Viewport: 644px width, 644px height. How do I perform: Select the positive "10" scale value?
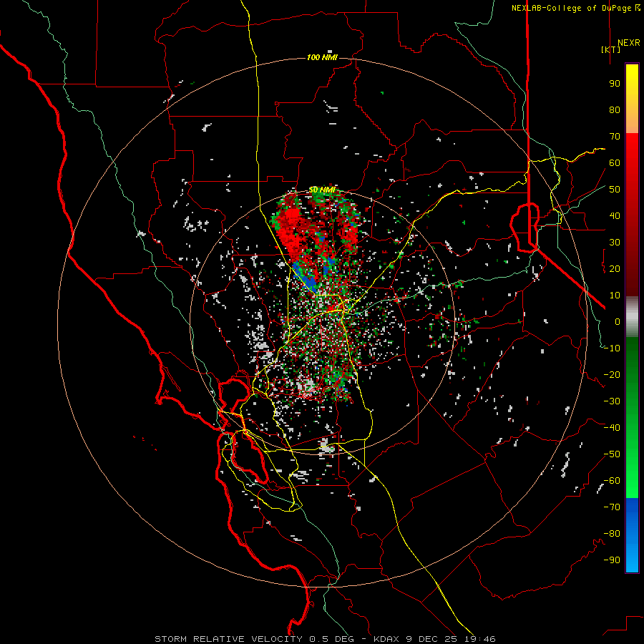(615, 296)
